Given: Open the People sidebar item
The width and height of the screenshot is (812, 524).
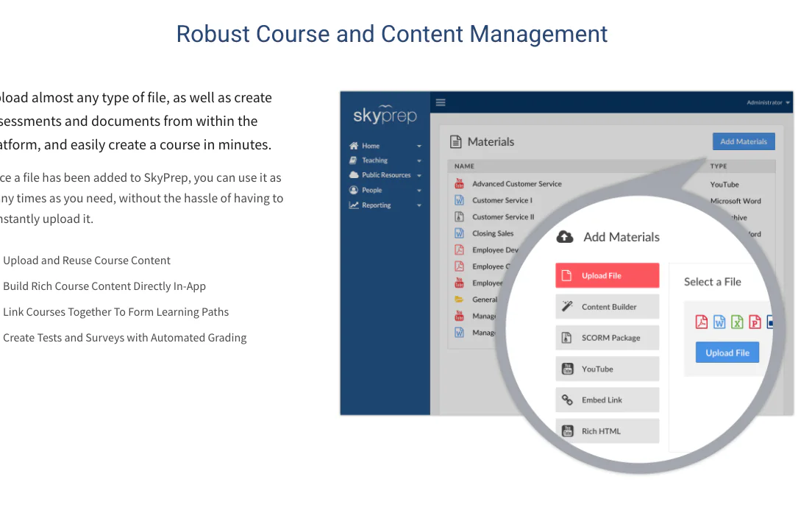Looking at the screenshot, I should pyautogui.click(x=385, y=190).
